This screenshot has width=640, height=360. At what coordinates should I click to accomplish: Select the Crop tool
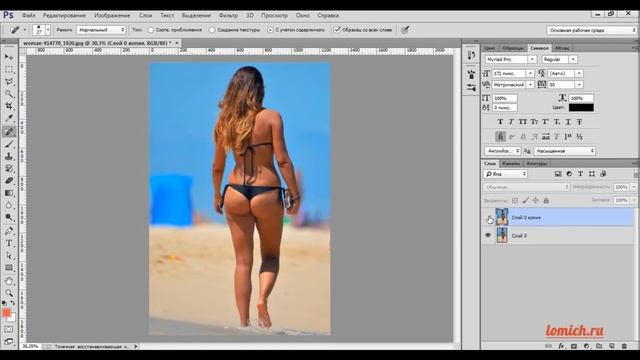pyautogui.click(x=9, y=106)
